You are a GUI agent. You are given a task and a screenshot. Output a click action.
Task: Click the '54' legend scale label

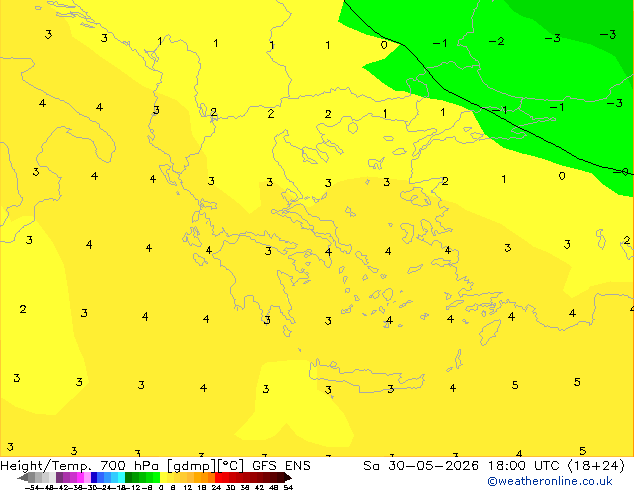point(288,488)
